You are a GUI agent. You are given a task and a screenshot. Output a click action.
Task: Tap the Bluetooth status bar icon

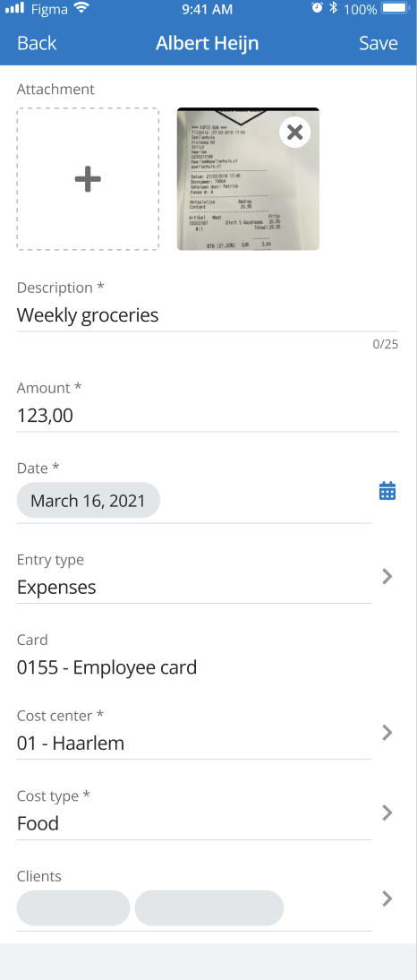[x=334, y=8]
